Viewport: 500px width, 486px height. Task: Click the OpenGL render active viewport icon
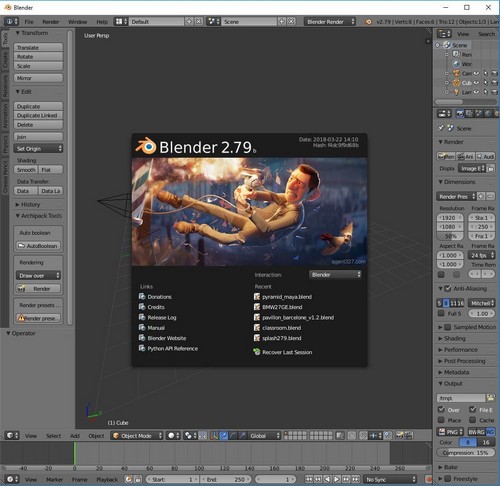coord(399,435)
